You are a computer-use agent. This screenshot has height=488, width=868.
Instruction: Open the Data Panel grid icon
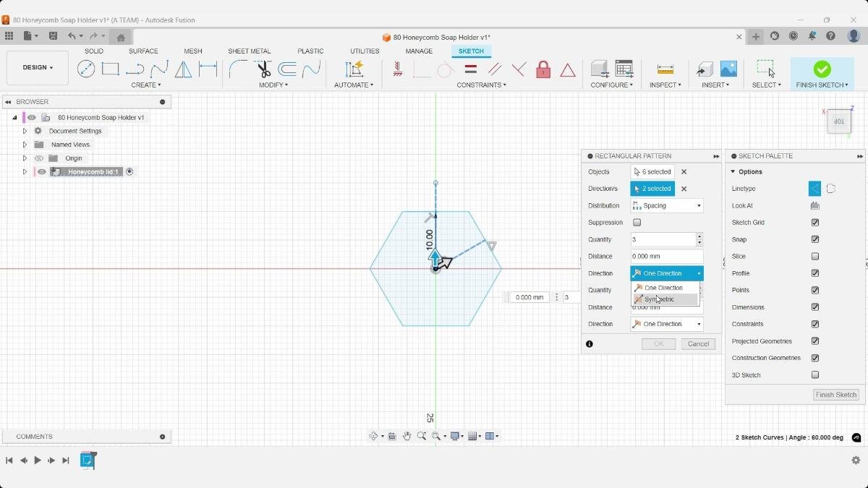point(9,36)
